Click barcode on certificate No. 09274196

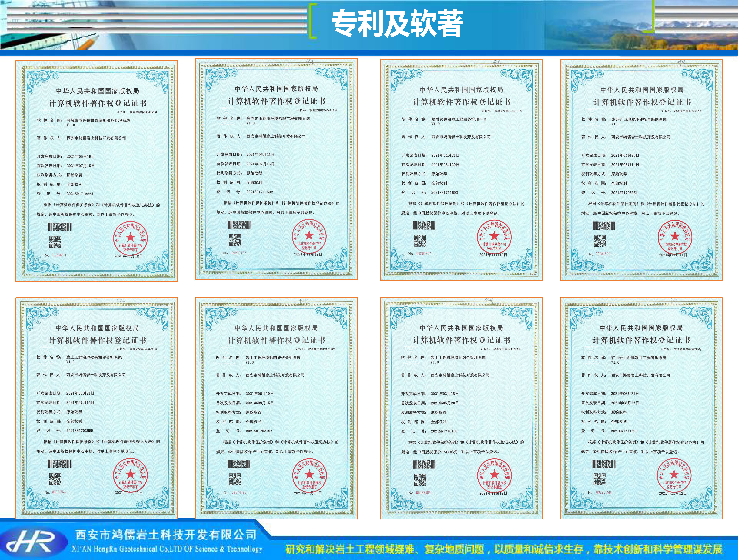point(240,464)
